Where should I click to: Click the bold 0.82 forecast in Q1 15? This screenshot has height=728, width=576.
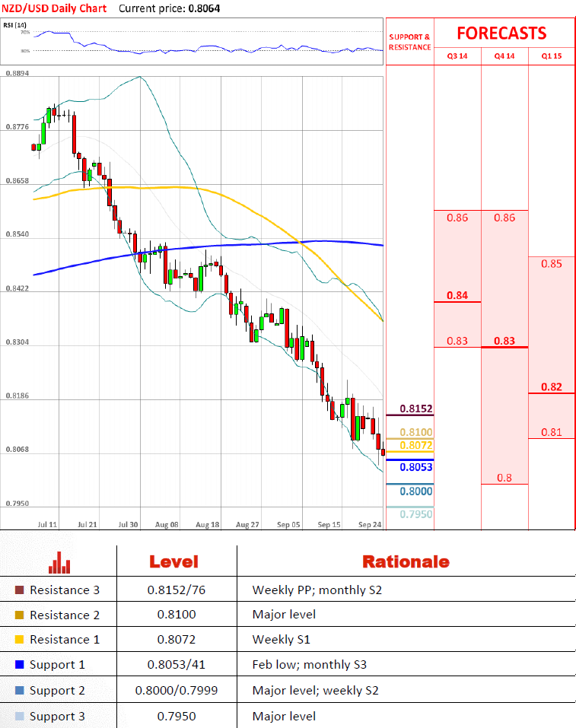coord(552,386)
